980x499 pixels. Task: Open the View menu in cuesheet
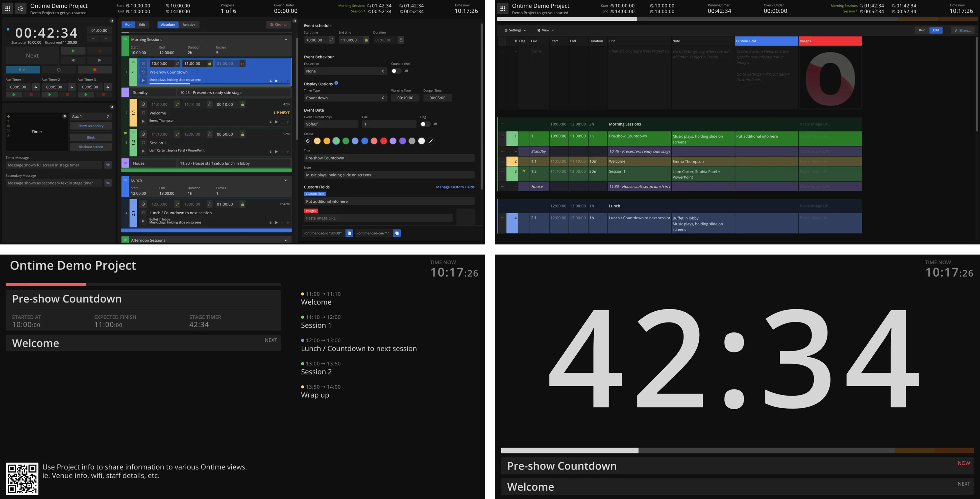[545, 30]
